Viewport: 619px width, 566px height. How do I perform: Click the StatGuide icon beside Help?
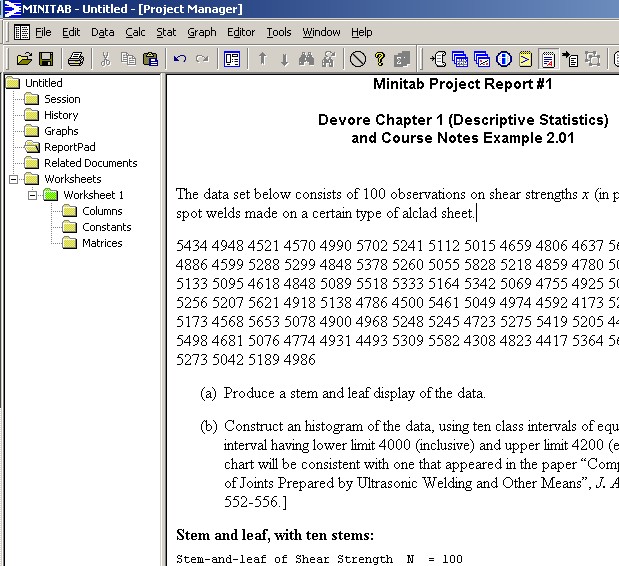[402, 60]
